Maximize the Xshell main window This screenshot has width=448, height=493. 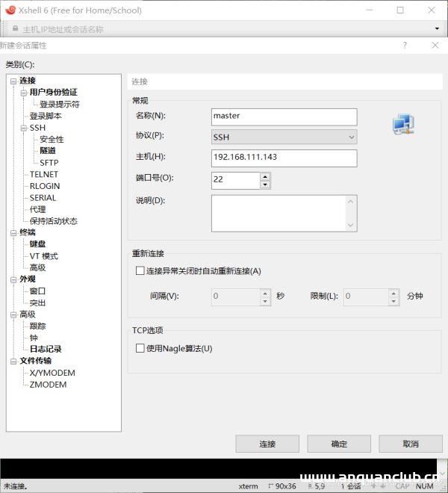pos(400,10)
